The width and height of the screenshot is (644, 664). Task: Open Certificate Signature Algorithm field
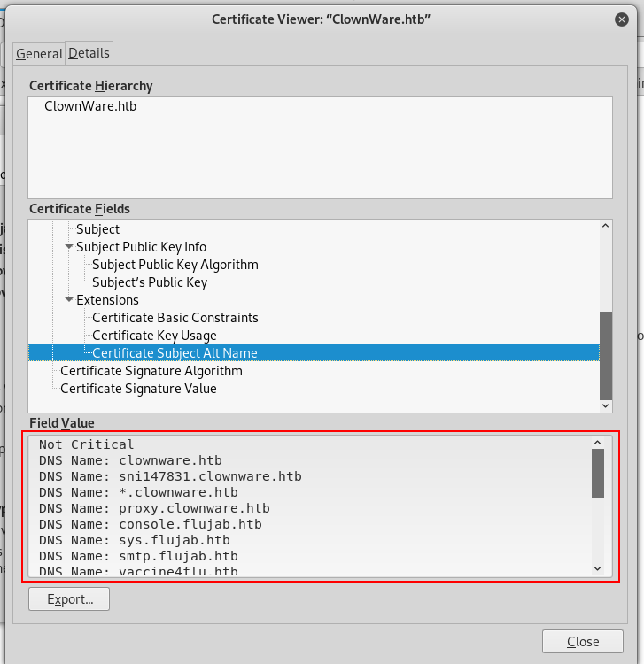point(151,371)
